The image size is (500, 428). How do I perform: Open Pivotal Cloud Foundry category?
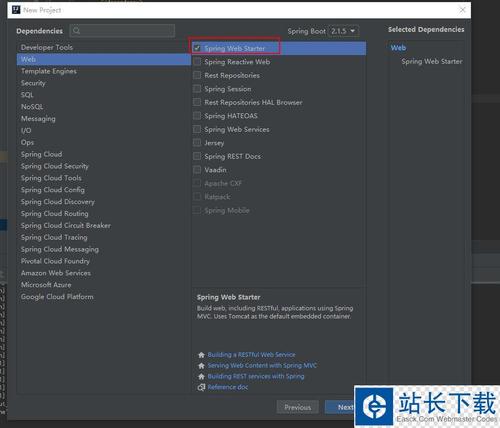click(104, 261)
